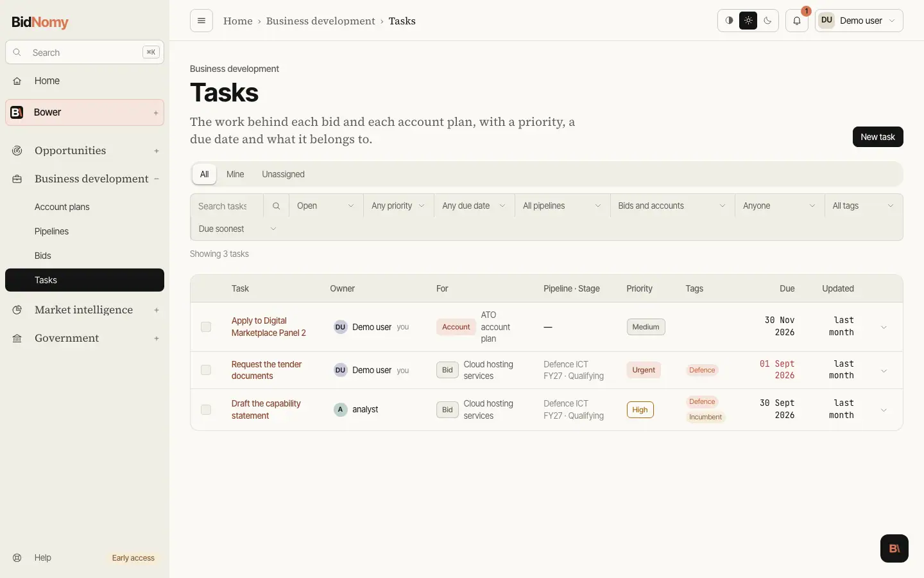
Task: Expand the Request the tender documents row chevron
Action: point(884,371)
